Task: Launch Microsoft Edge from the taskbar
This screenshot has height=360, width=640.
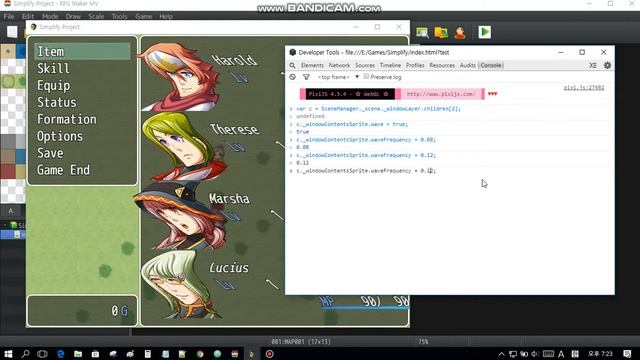Action: coord(60,354)
